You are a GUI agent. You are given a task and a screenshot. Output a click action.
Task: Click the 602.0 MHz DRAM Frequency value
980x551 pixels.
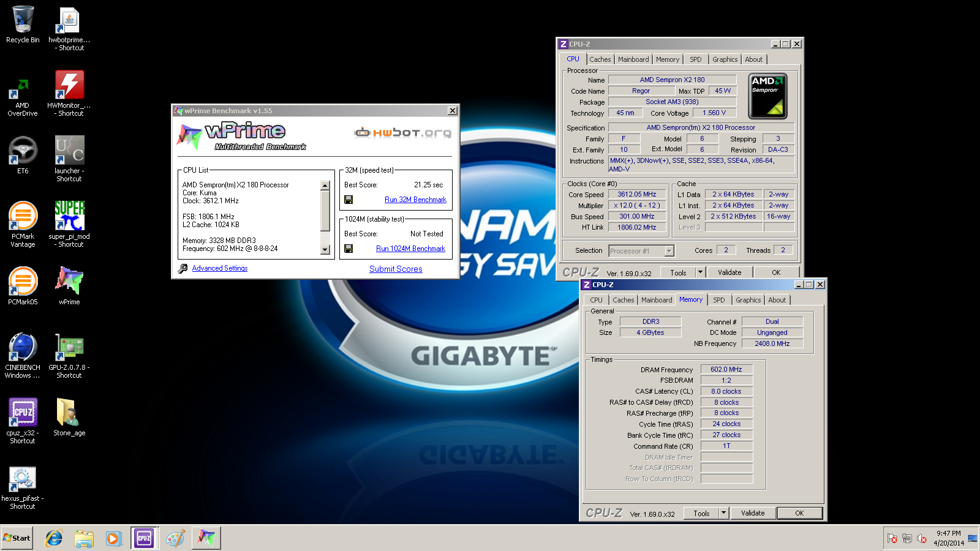point(726,369)
